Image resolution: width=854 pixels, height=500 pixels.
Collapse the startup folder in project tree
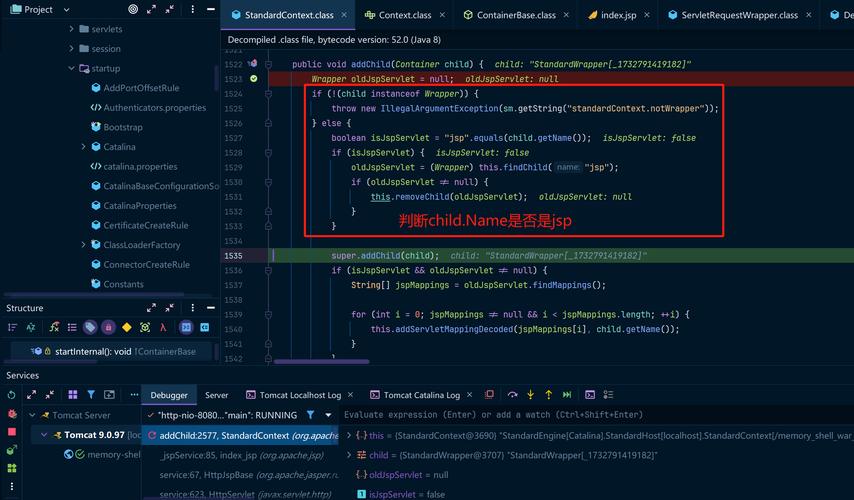(72, 68)
